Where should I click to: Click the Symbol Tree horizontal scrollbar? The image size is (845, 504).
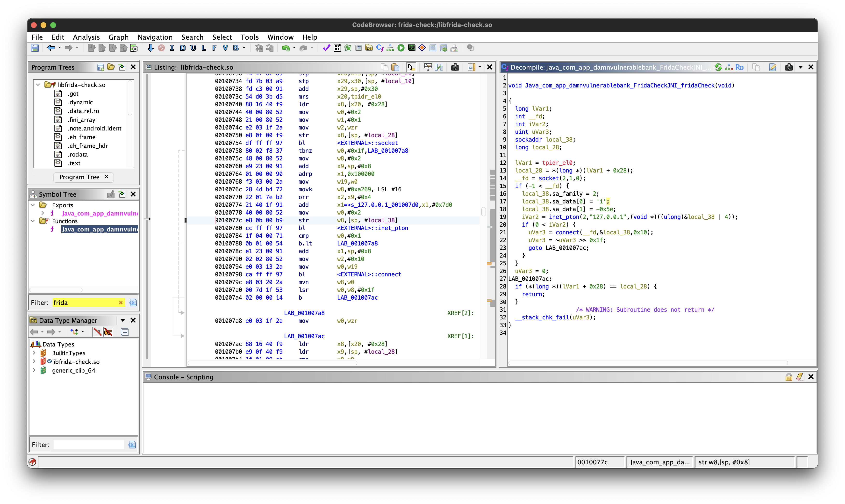56,290
